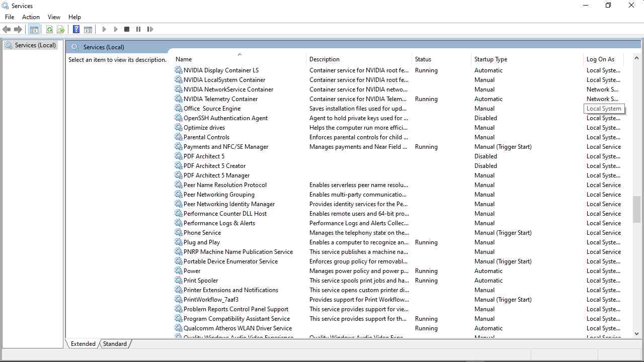Click the scrollbar down arrow
The image size is (644, 362).
[636, 333]
